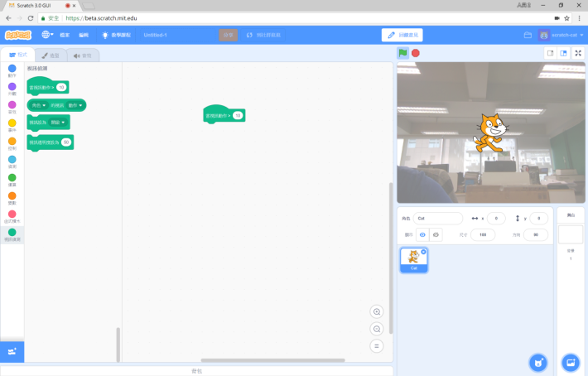Show sprite using the open eye toggle
Screen dimensions: 588x376
point(422,234)
